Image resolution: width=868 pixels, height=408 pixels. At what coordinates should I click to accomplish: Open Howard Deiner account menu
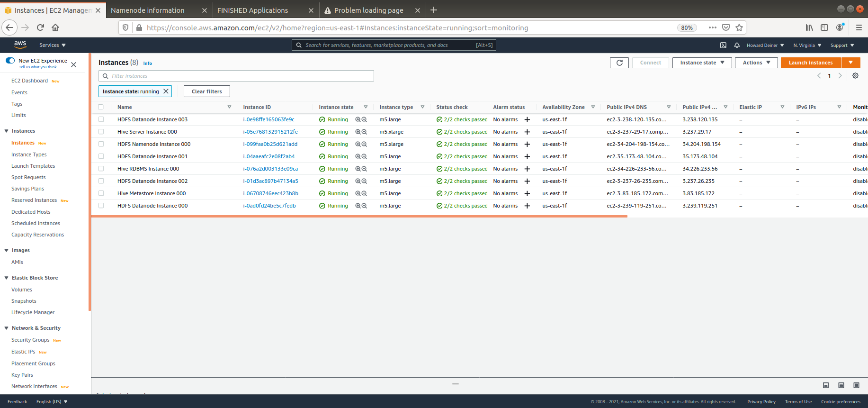765,45
